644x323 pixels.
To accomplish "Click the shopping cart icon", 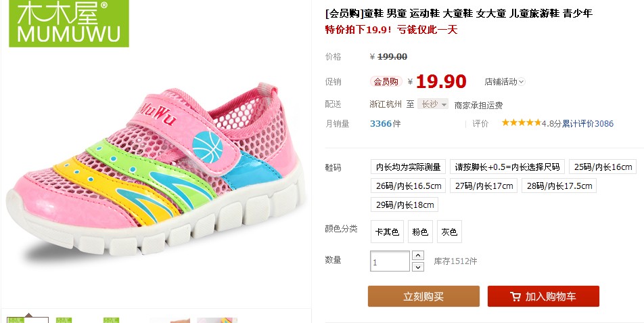I will (x=515, y=297).
